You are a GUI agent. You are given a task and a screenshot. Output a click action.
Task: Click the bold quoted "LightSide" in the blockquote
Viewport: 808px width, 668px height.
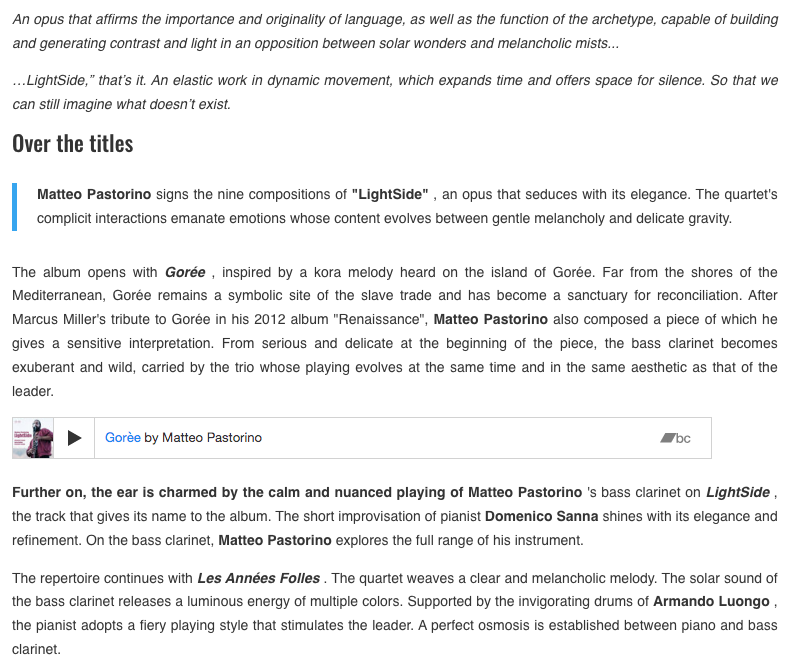(390, 194)
